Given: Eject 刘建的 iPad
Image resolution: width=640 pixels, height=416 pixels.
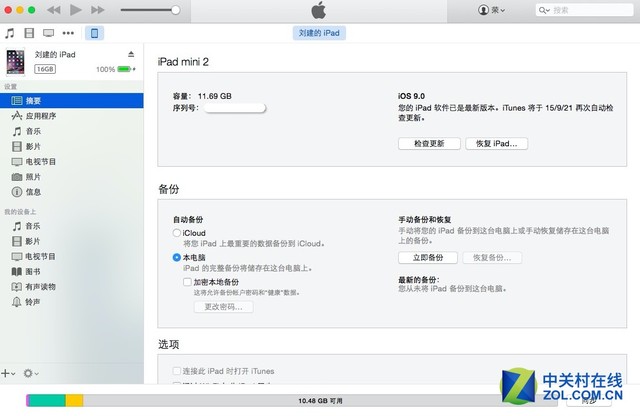Looking at the screenshot, I should tap(131, 54).
